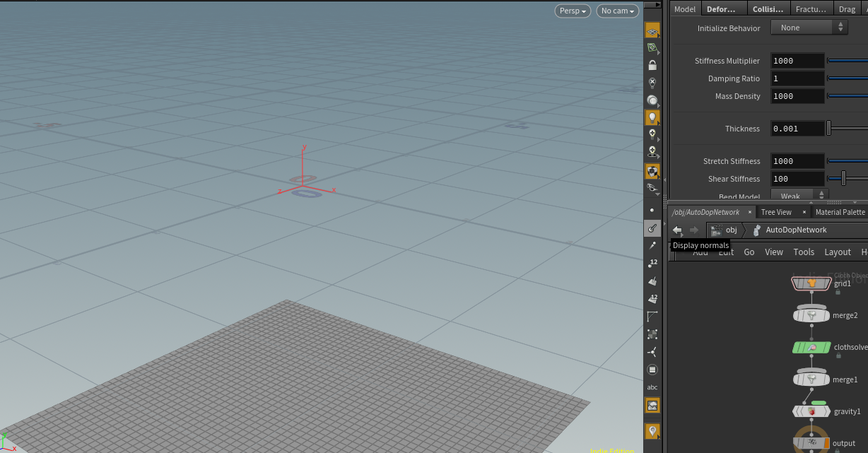
Task: Switch to the Model parameter tab
Action: point(684,9)
